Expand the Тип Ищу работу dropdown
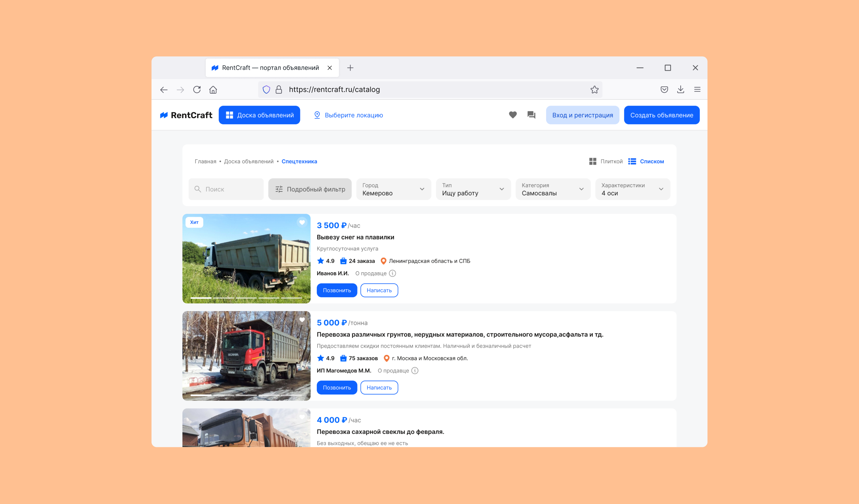This screenshot has width=859, height=504. point(473,189)
